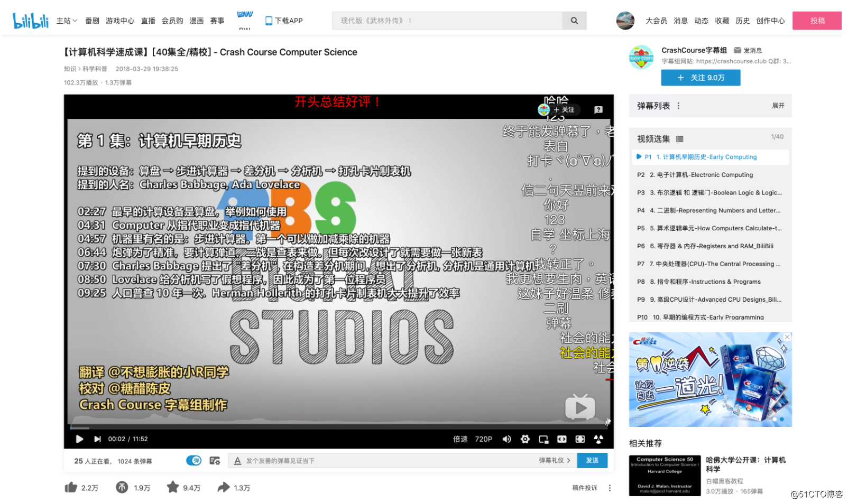Click the help question mark icon in the player
848x504 pixels.
pos(598,110)
